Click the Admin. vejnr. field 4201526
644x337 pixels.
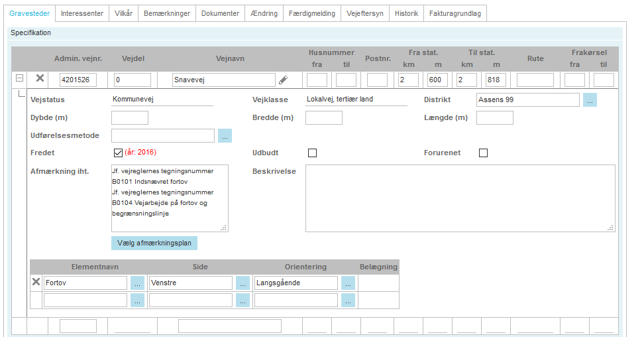[78, 80]
